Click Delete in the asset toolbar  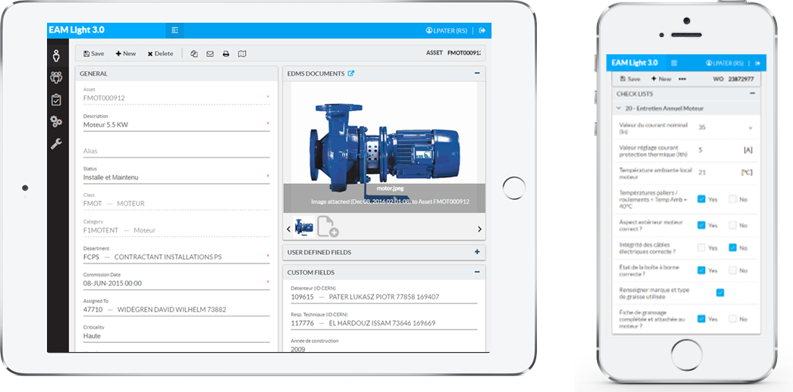coord(160,54)
